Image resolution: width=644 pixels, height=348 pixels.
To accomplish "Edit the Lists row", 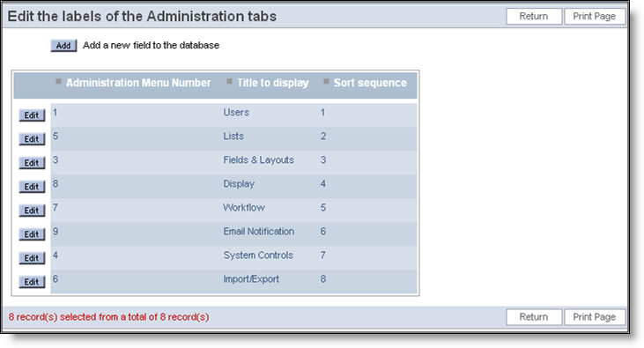I will click(x=32, y=139).
